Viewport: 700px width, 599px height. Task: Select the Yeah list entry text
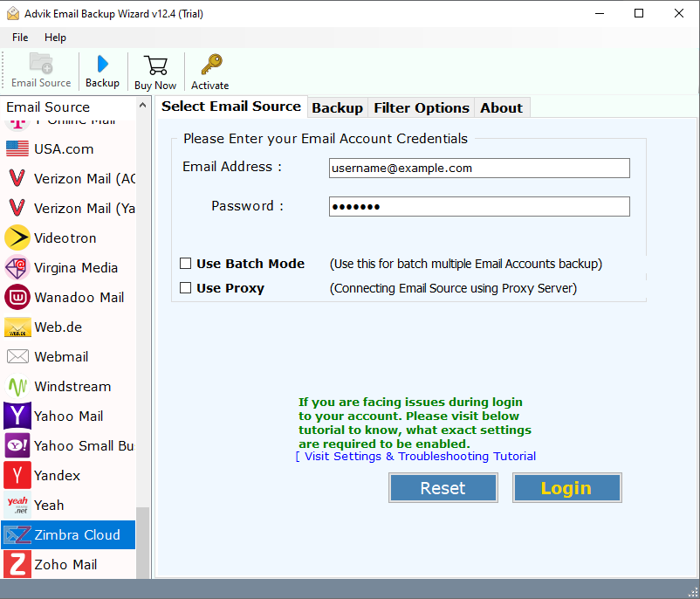[x=49, y=506]
